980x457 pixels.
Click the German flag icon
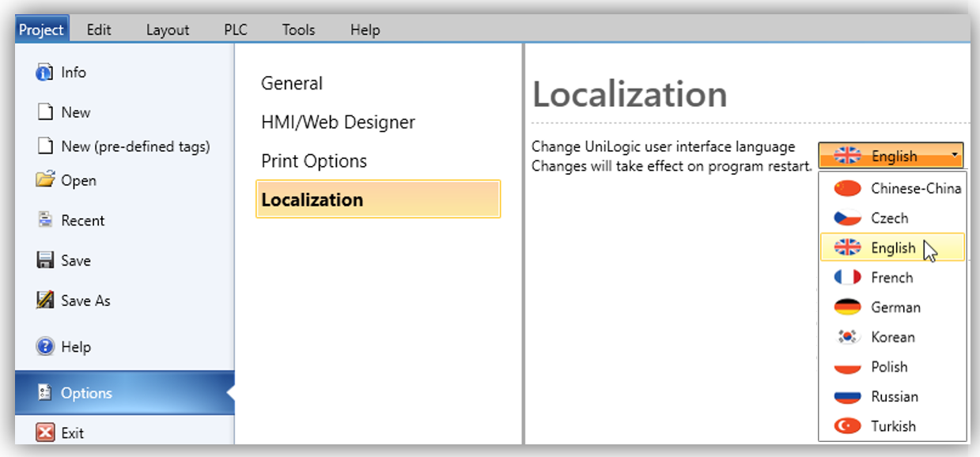coord(848,307)
